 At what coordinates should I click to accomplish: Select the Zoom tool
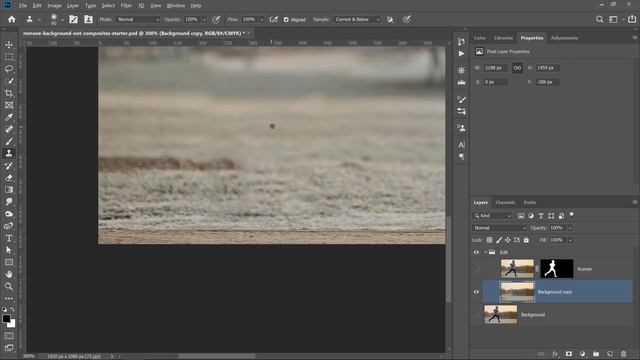9,286
